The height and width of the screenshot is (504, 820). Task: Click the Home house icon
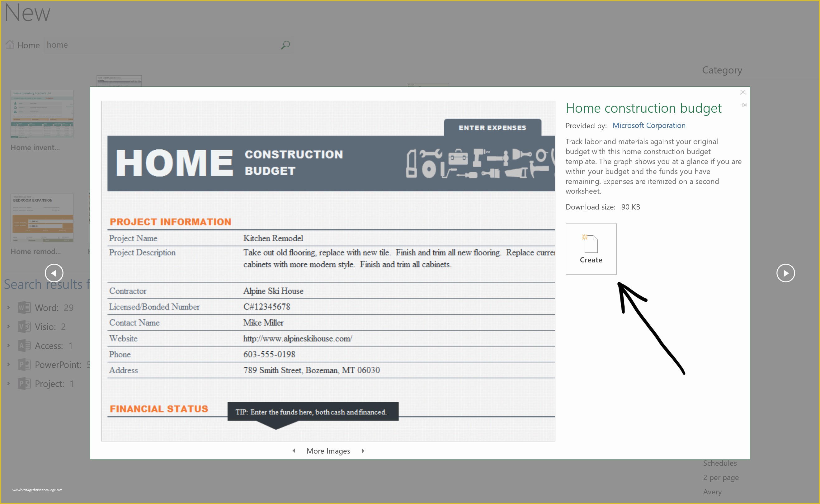[10, 44]
